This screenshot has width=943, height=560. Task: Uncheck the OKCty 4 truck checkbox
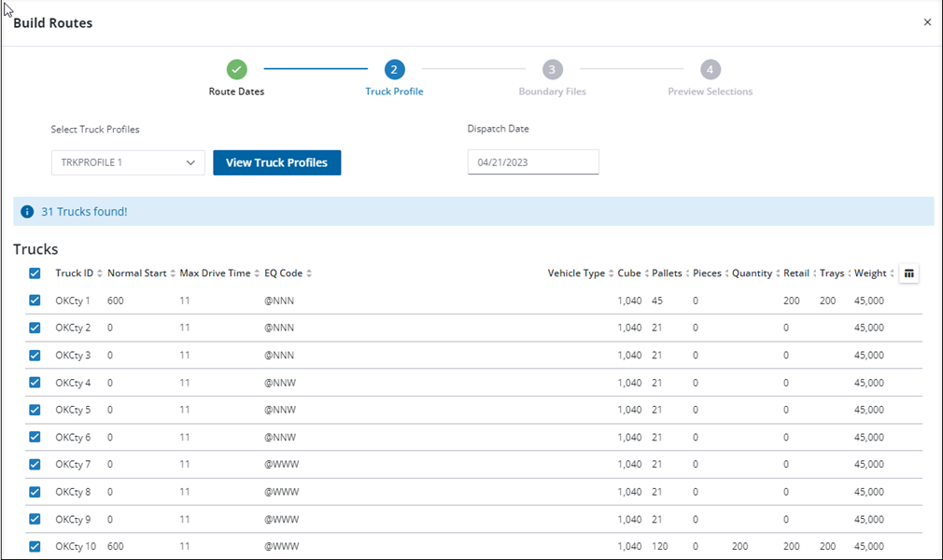[x=35, y=383]
